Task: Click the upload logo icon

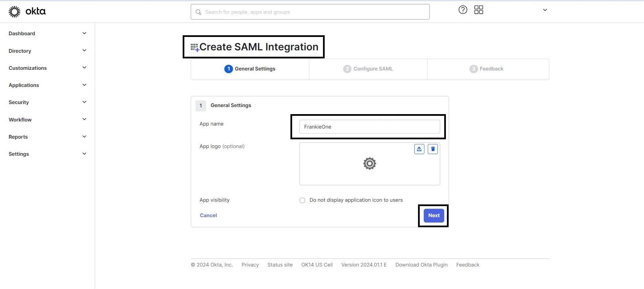Action: point(419,149)
